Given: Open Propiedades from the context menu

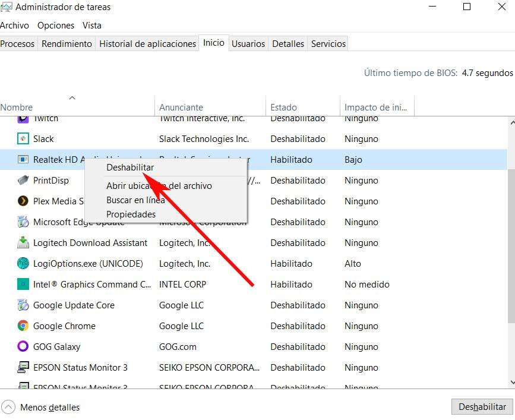Looking at the screenshot, I should click(166, 214).
